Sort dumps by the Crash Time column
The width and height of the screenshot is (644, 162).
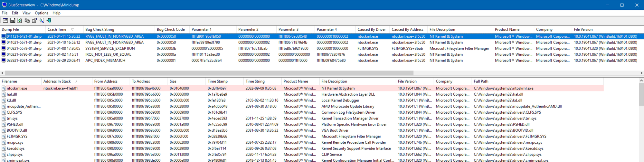[64, 29]
